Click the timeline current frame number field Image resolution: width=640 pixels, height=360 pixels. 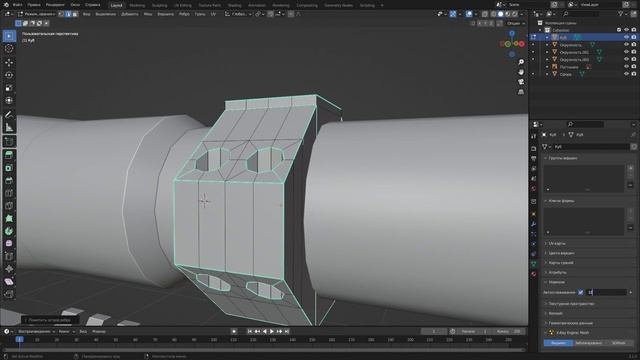(433, 331)
